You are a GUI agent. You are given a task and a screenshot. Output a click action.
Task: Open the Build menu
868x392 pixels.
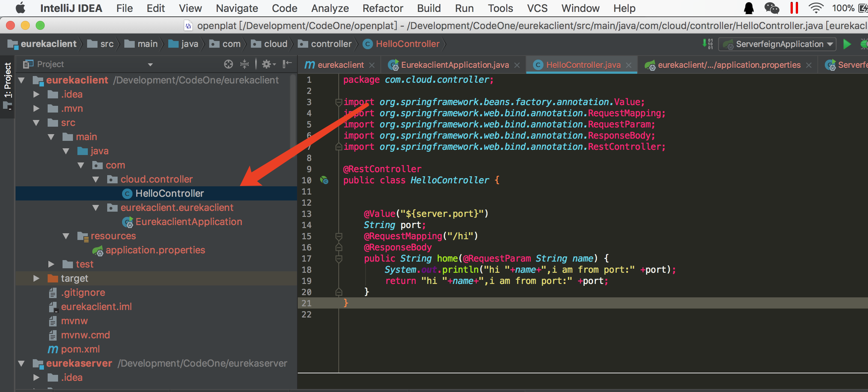(429, 8)
